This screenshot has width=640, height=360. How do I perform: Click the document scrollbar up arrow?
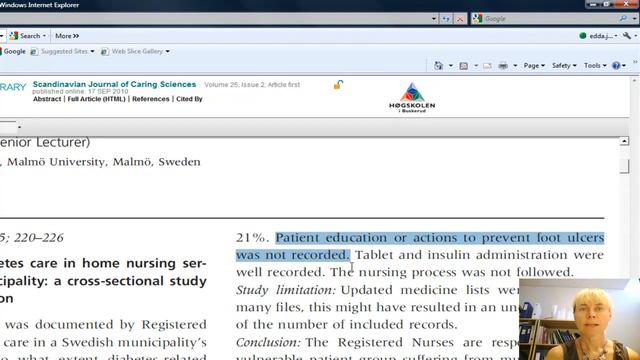624,141
